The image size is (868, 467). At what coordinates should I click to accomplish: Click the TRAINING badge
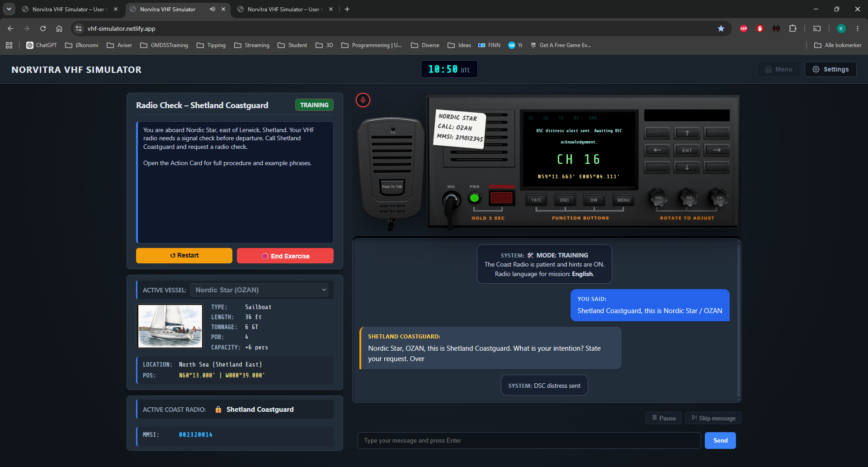314,105
